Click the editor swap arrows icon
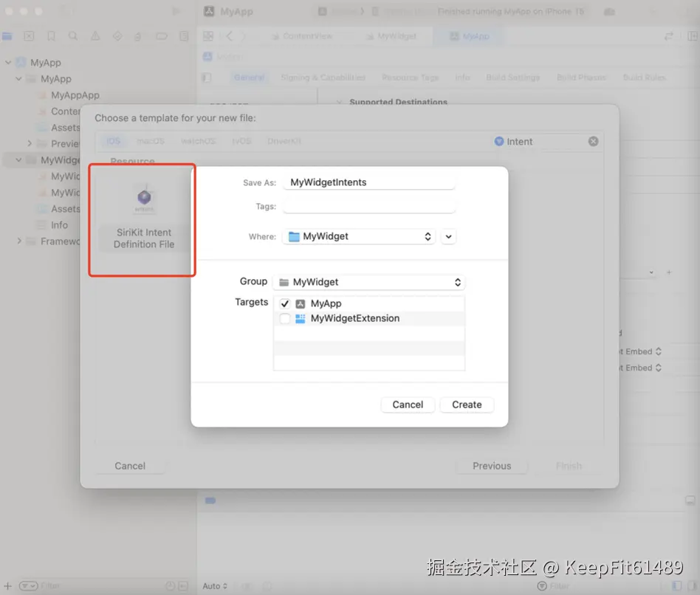This screenshot has height=595, width=700. (x=669, y=36)
